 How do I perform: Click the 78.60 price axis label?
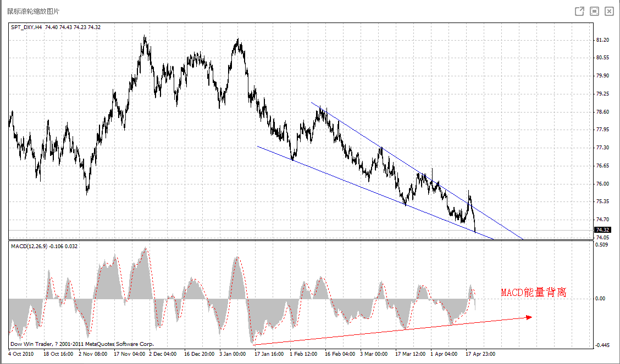(602, 112)
